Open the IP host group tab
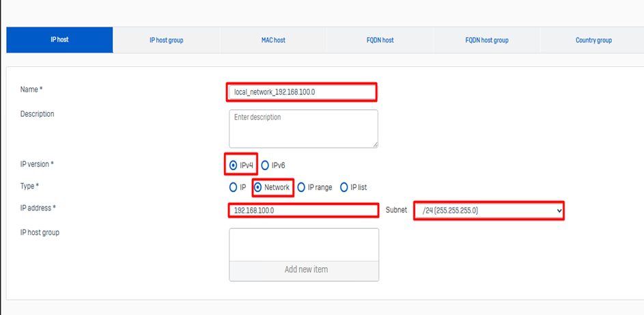Viewport: 644px width, 315px height. [x=166, y=40]
